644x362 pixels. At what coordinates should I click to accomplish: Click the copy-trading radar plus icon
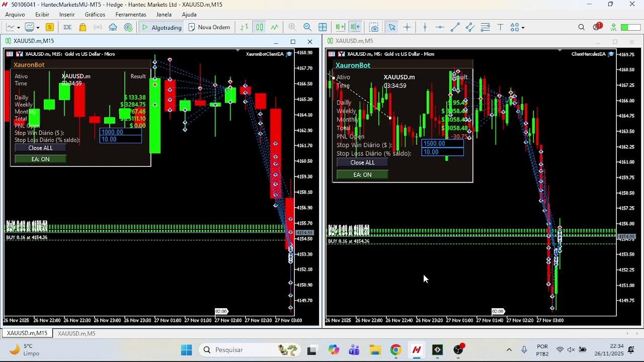128,27
